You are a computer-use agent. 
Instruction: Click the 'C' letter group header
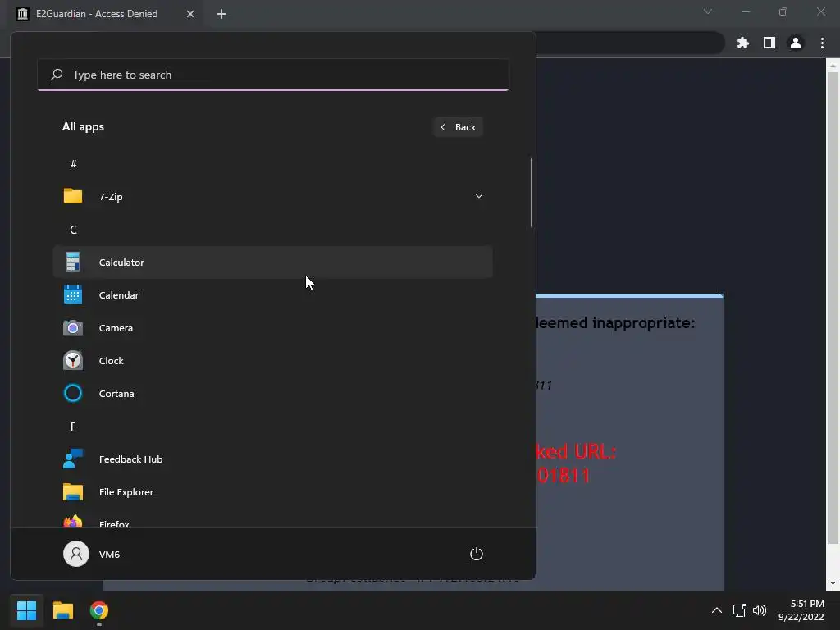pyautogui.click(x=73, y=230)
